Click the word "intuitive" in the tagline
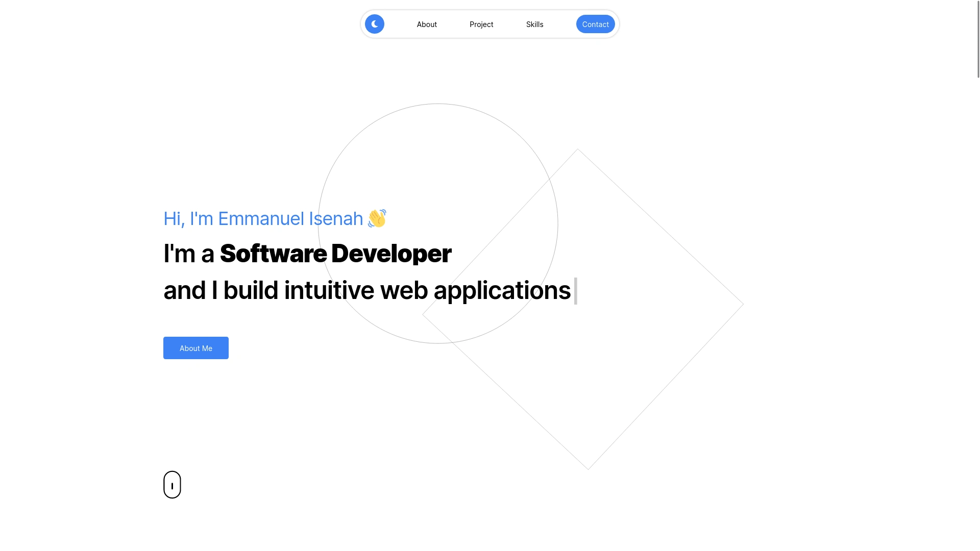This screenshot has width=980, height=551. click(x=329, y=290)
